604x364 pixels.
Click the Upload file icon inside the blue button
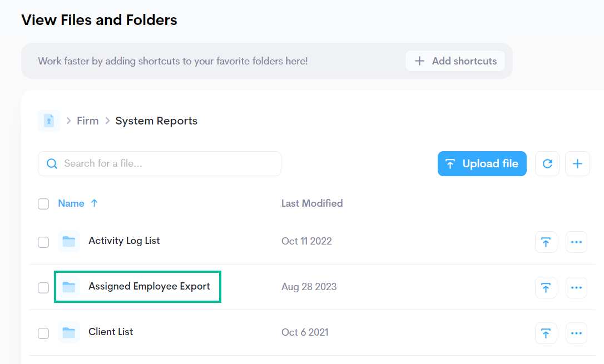[450, 163]
